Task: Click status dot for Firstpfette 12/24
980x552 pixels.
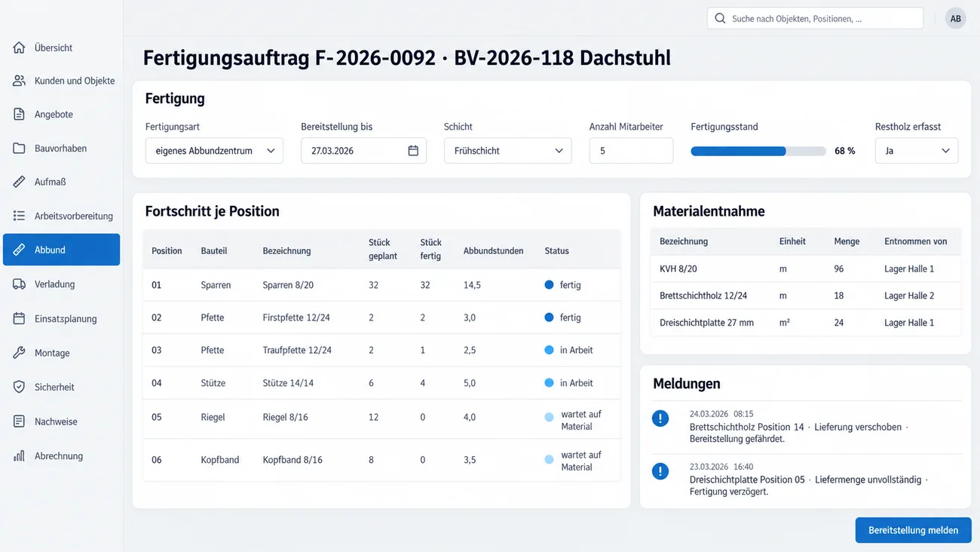Action: tap(549, 317)
